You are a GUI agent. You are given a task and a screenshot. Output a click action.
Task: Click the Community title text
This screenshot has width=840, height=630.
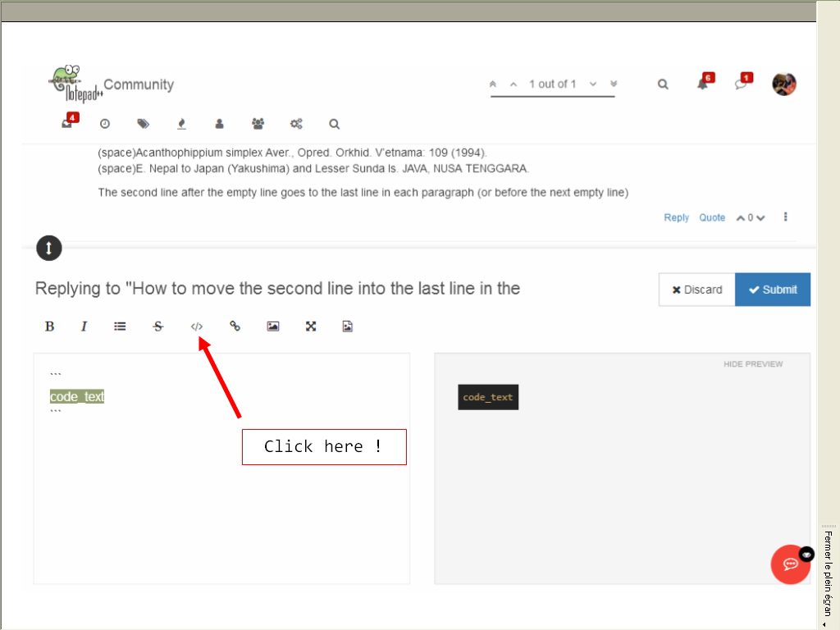click(x=139, y=84)
